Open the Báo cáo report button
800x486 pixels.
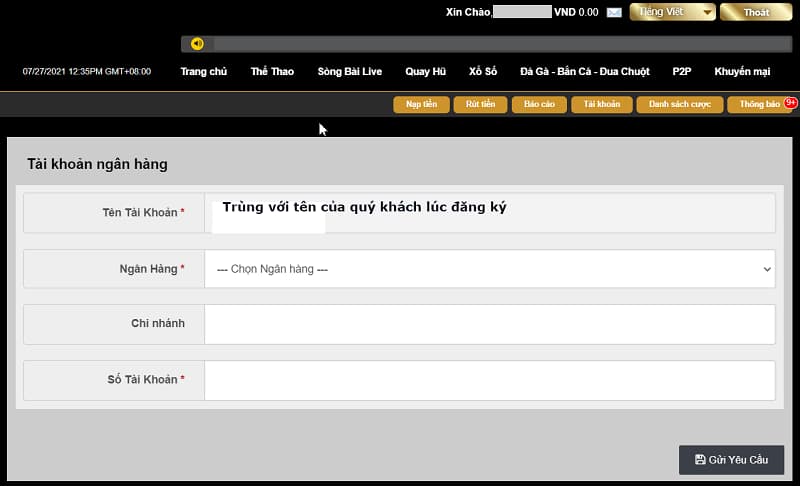pos(539,104)
